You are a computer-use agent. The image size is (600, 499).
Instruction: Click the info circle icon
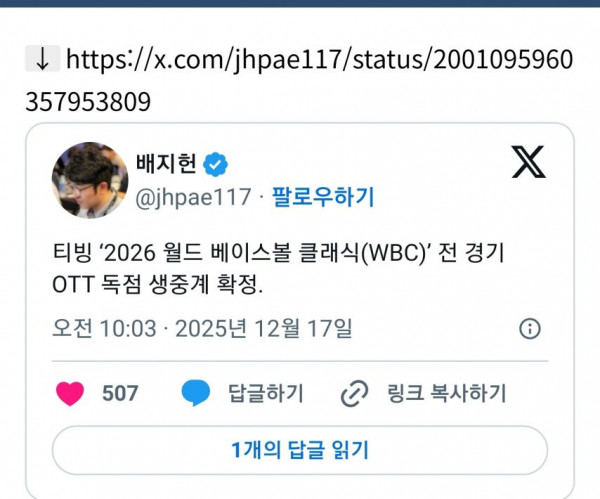coord(530,329)
